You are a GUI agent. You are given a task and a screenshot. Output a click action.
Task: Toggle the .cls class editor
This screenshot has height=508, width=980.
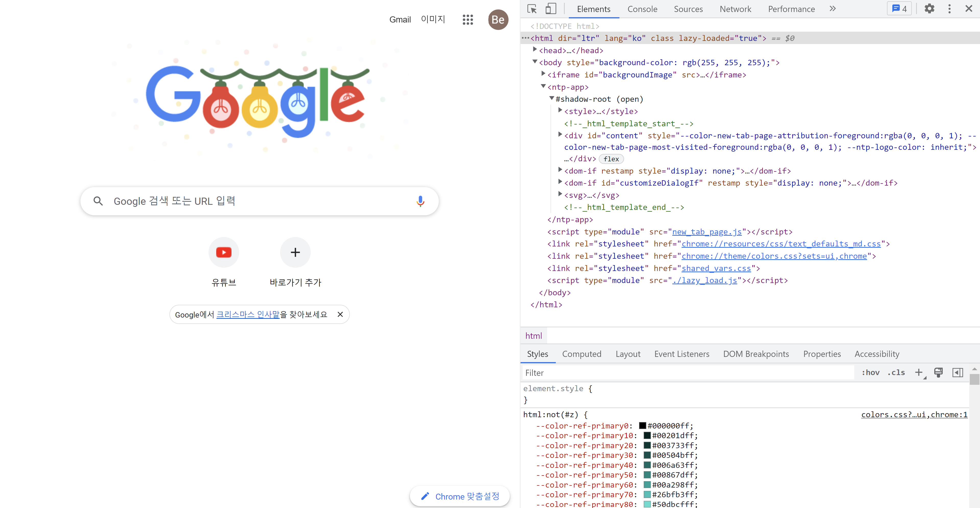click(x=896, y=372)
